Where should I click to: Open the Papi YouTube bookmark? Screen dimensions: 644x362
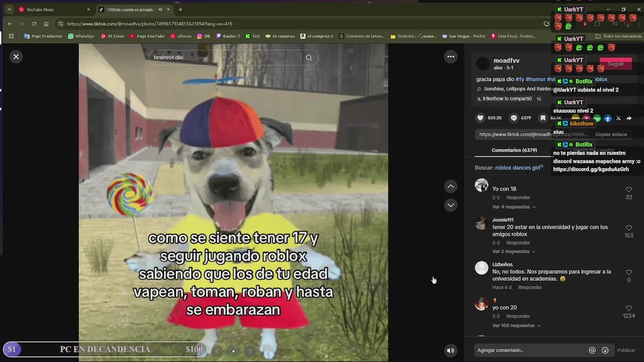pyautogui.click(x=147, y=36)
